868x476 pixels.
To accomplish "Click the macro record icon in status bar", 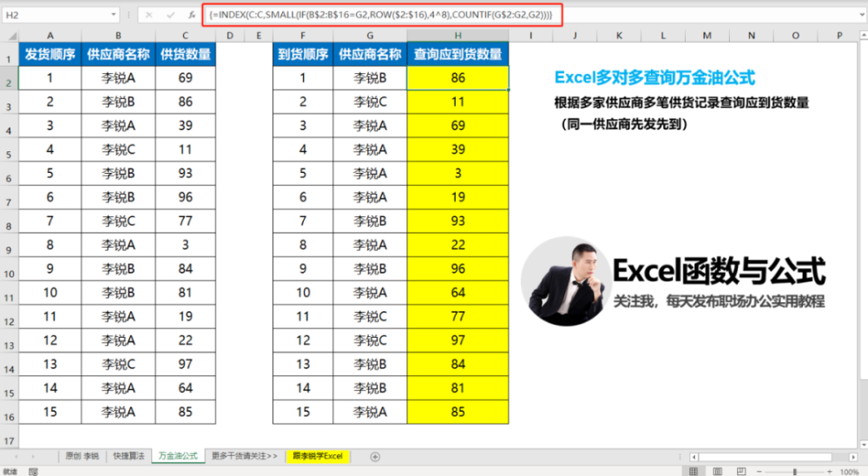I will 33,472.
